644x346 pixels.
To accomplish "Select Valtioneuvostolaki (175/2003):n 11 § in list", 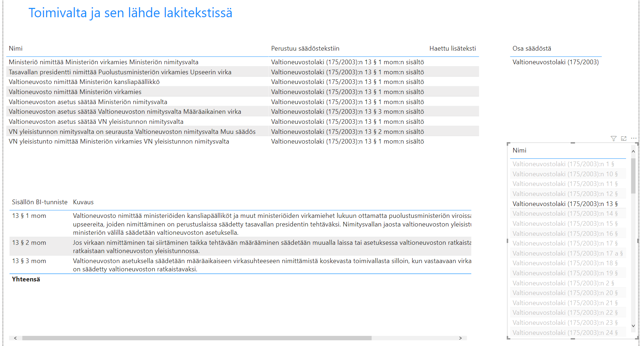I will click(565, 184).
